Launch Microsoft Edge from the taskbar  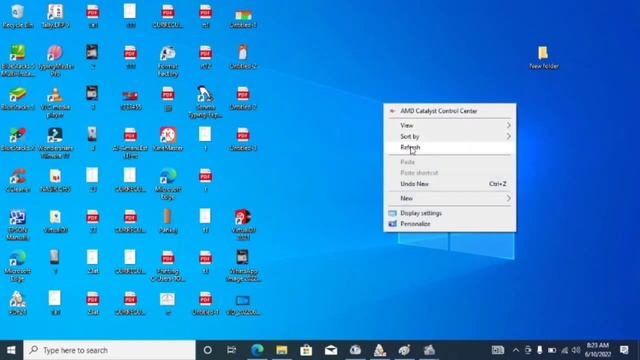(257, 350)
